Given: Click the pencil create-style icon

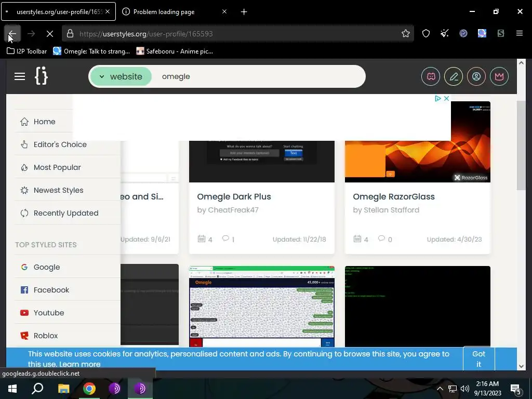Looking at the screenshot, I should coord(454,76).
